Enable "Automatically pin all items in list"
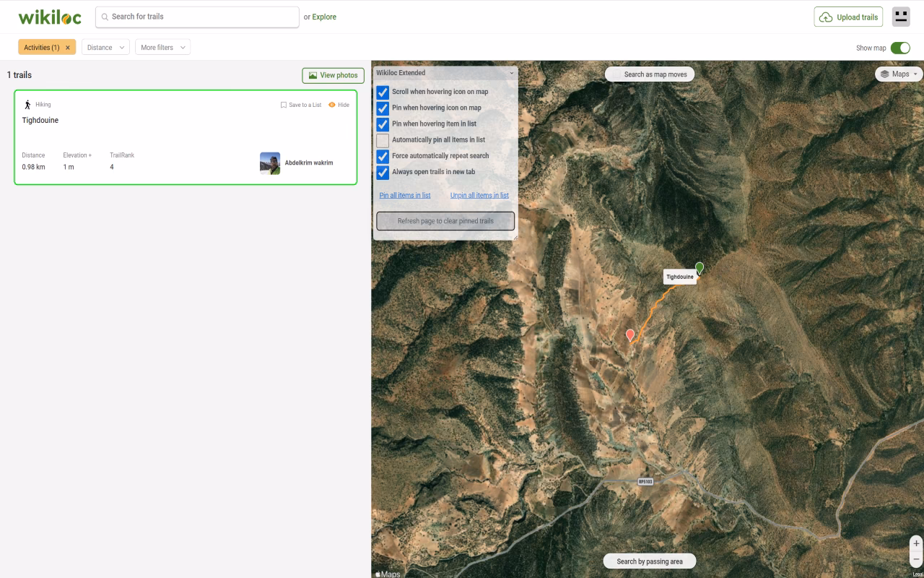The image size is (924, 578). 382,139
